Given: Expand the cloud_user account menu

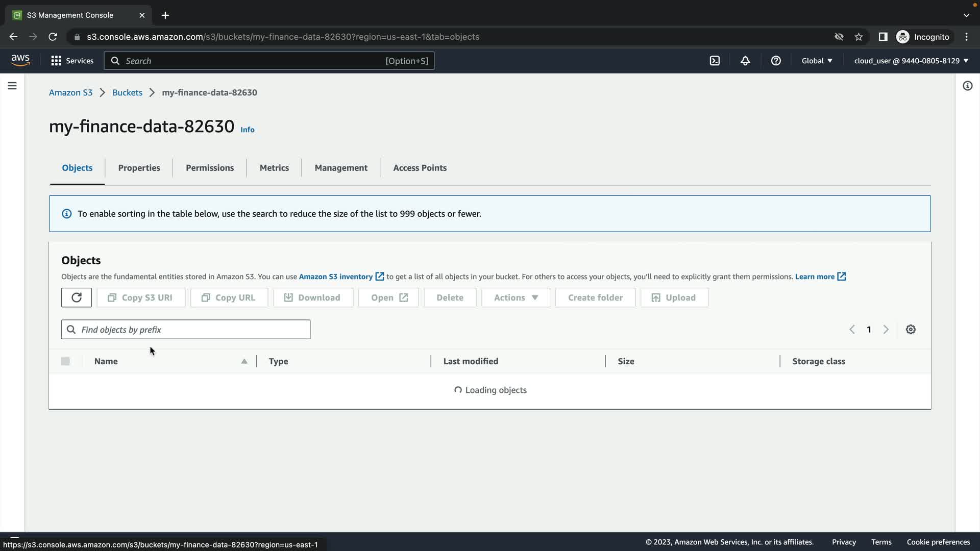Looking at the screenshot, I should click(911, 61).
